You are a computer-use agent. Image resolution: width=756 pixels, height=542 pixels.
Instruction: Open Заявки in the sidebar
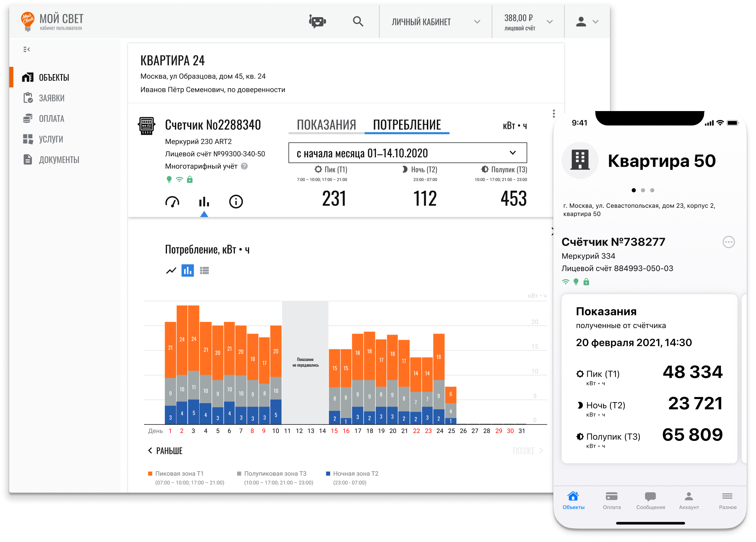pos(52,98)
